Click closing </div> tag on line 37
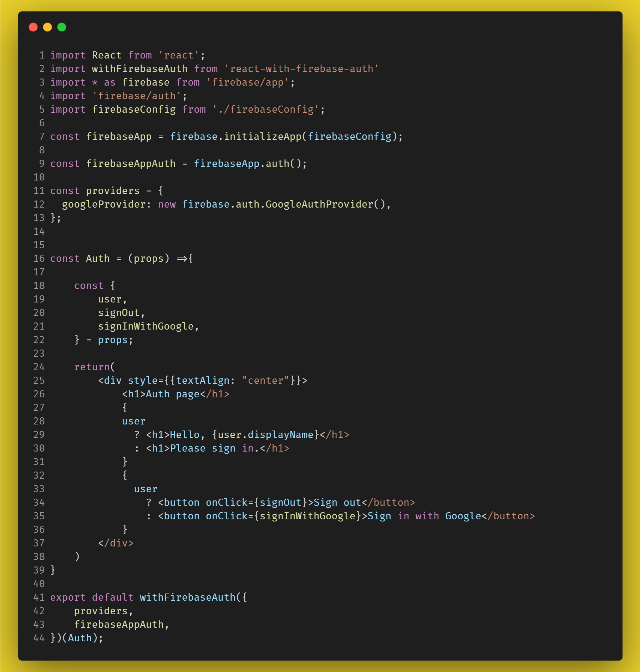 coord(116,543)
